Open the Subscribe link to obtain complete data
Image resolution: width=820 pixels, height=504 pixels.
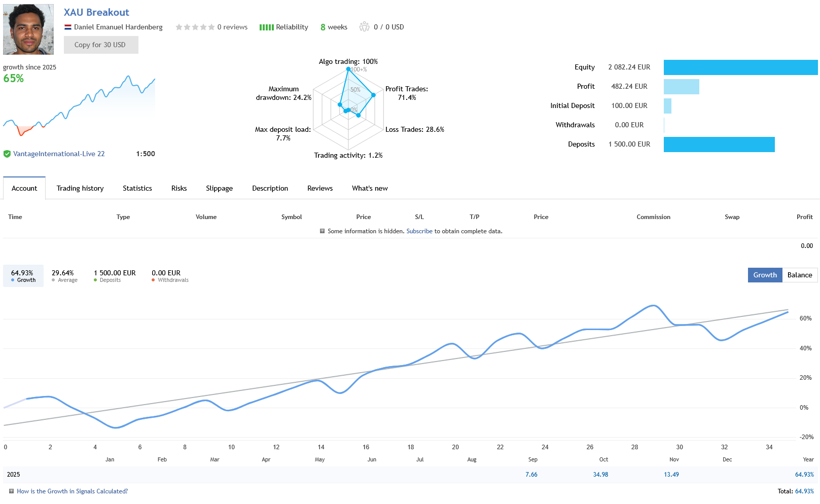[x=419, y=231]
